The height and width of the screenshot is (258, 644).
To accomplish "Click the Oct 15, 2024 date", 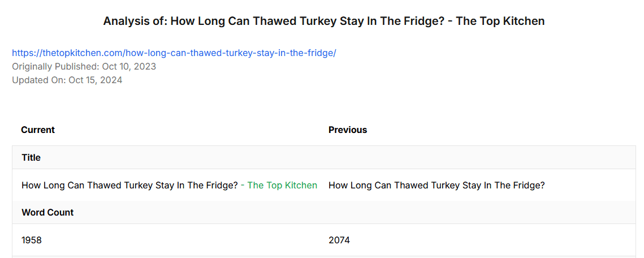I will pos(95,80).
